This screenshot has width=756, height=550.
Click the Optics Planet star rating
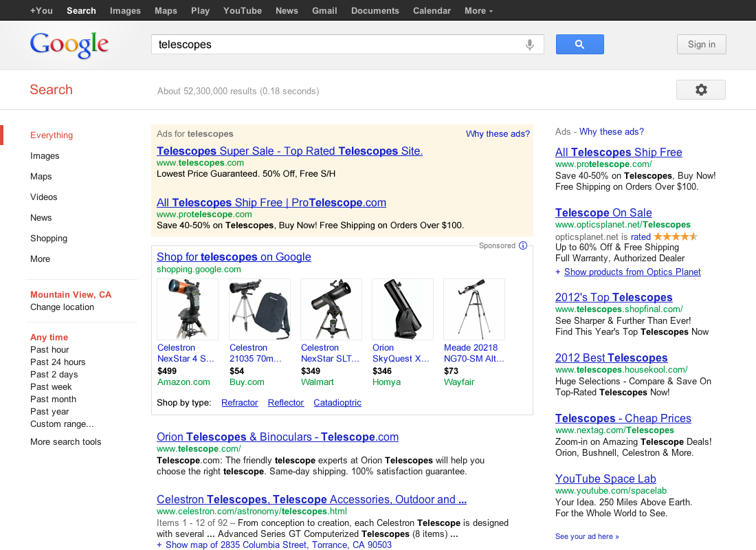click(x=676, y=236)
